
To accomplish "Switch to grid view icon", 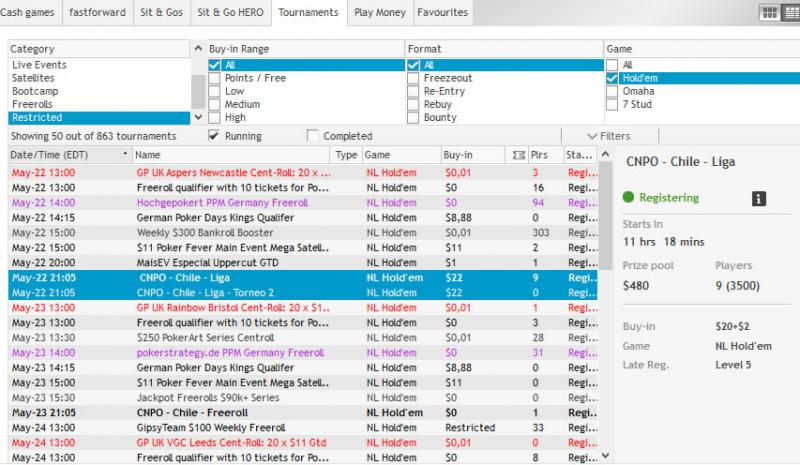I will click(770, 12).
